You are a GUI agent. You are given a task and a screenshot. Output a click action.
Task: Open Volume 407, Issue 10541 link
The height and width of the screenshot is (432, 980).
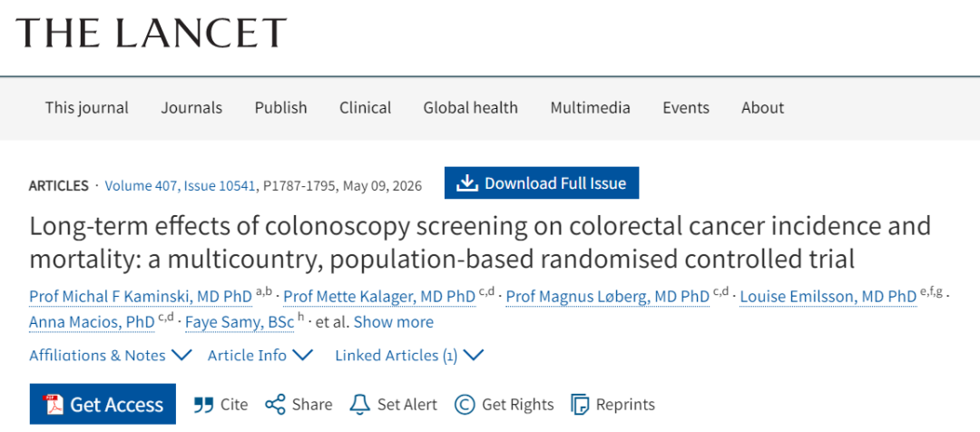click(180, 186)
